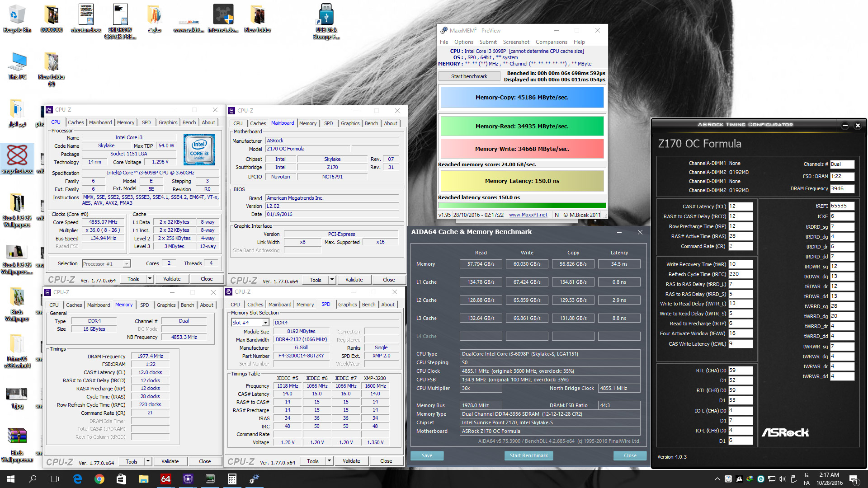Select the SKIDROW CRACK PRE document icon
The width and height of the screenshot is (868, 488).
click(x=120, y=21)
